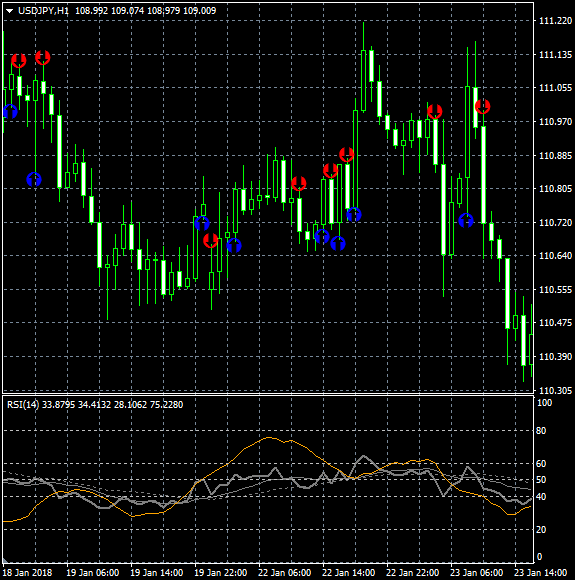Click the 19 Jan 14:00 time axis label
The height and width of the screenshot is (580, 575).
click(157, 573)
